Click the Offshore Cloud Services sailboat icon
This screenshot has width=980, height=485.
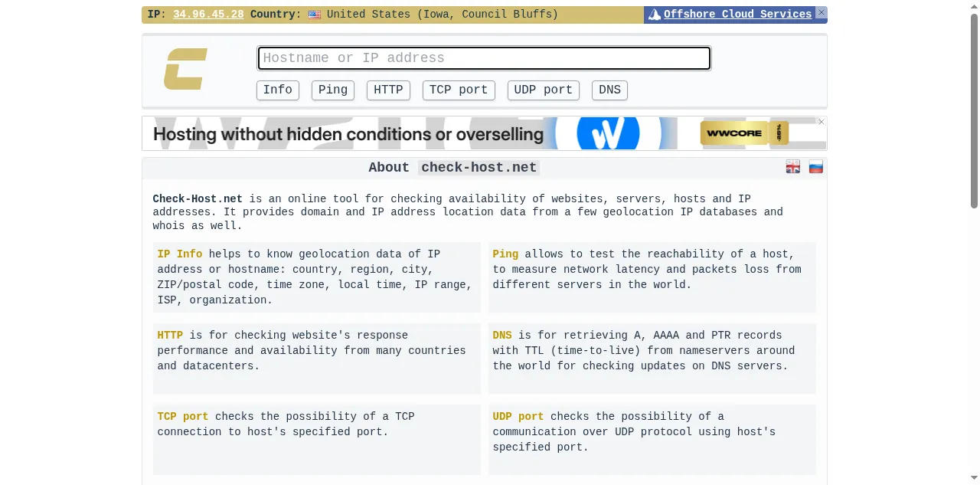pos(655,15)
